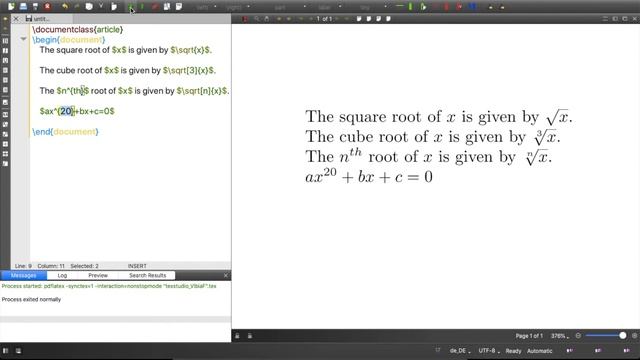Stop compilation with the red stop icon
Image resolution: width=640 pixels, height=360 pixels.
pos(155,7)
